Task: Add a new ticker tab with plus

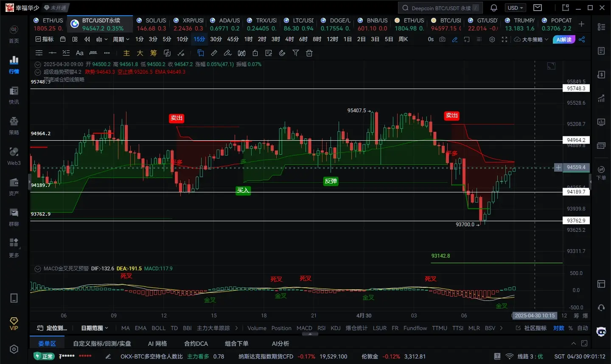Action: click(581, 24)
